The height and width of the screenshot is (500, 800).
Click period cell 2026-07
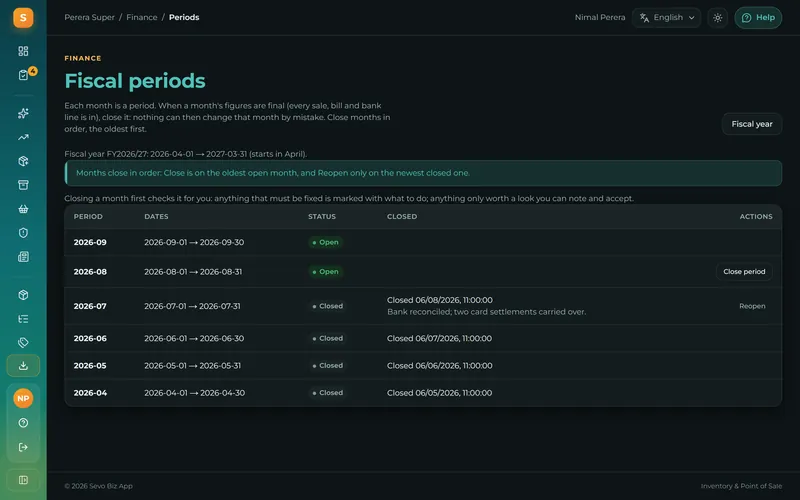click(90, 306)
